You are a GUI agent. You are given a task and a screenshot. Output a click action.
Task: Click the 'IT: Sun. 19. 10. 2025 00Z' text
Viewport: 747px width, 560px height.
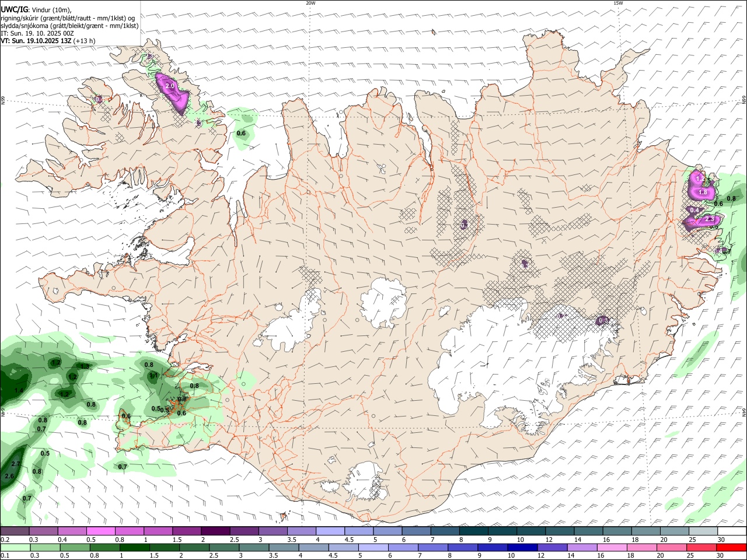[x=37, y=33]
